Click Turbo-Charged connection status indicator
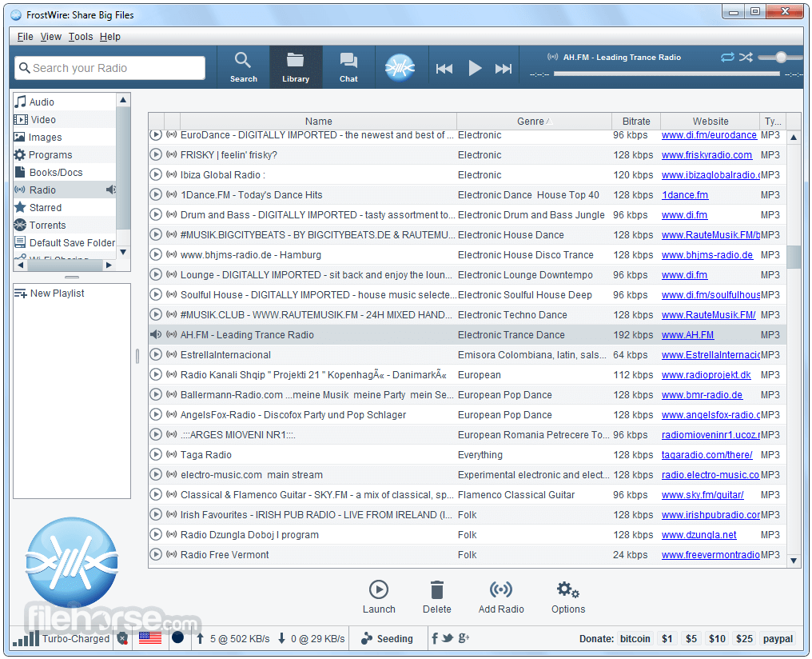812x659 pixels. tap(61, 638)
